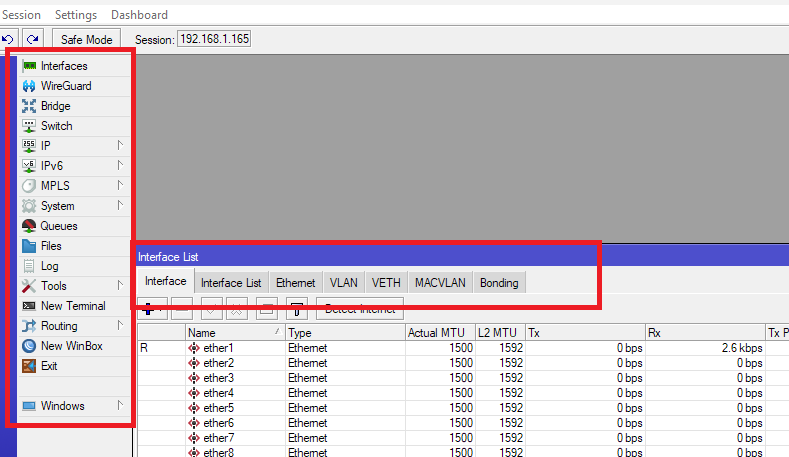
Task: Open the Queues section icon
Action: 29,226
